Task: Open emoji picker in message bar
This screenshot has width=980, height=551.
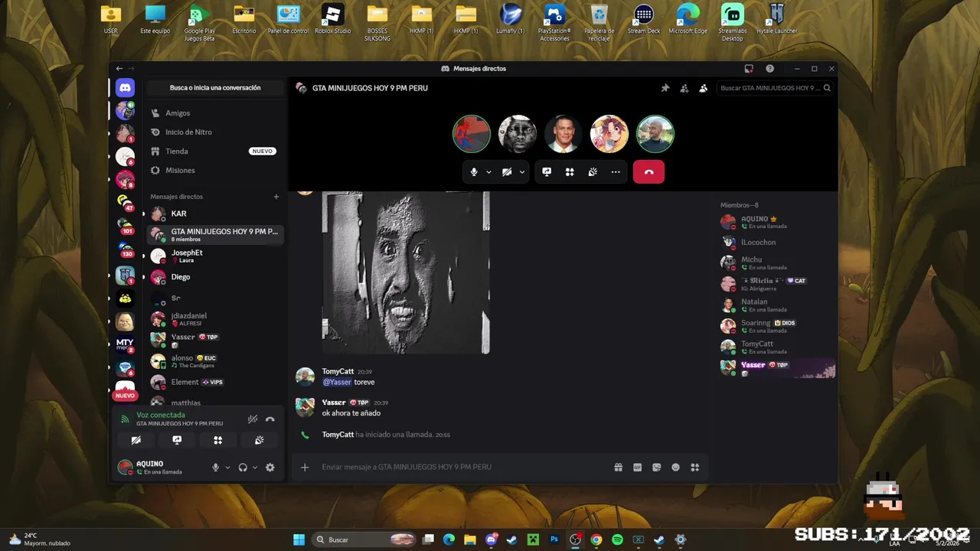Action: pyautogui.click(x=676, y=467)
